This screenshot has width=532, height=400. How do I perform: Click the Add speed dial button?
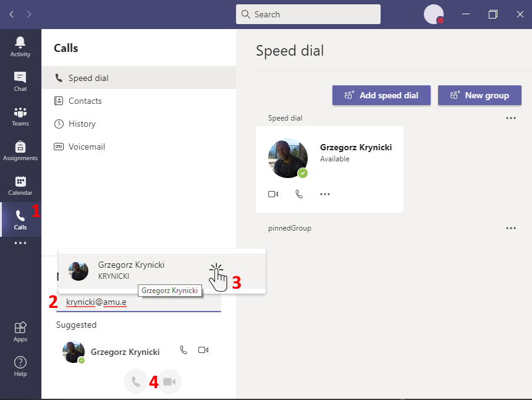[381, 95]
